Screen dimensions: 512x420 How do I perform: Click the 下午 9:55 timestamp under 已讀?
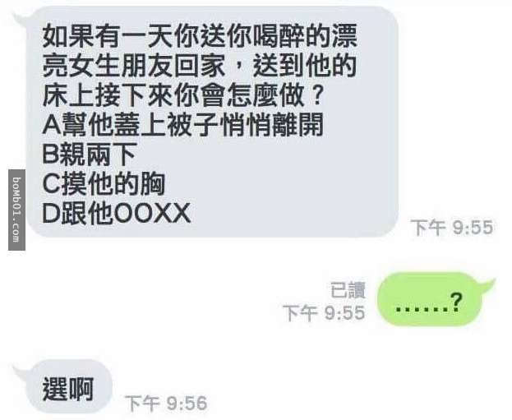(324, 313)
